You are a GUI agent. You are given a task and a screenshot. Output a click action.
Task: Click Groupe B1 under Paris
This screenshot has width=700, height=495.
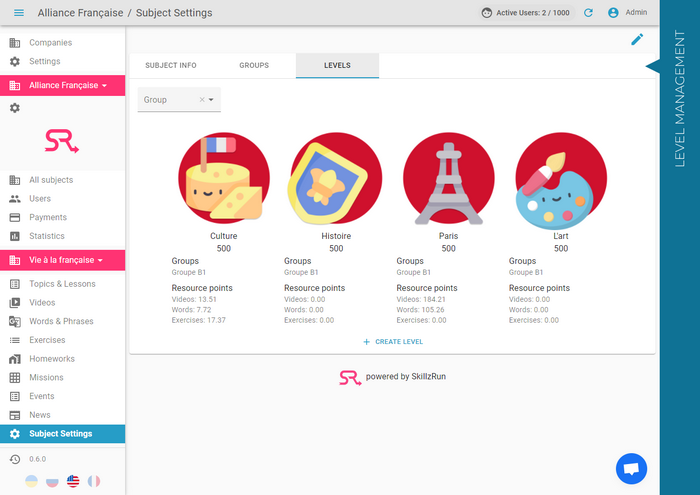pyautogui.click(x=414, y=272)
